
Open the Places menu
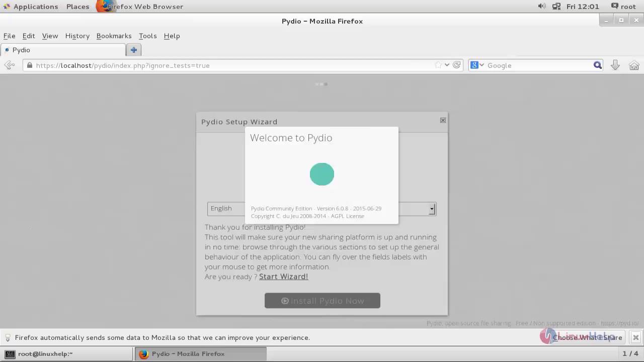[x=77, y=7]
